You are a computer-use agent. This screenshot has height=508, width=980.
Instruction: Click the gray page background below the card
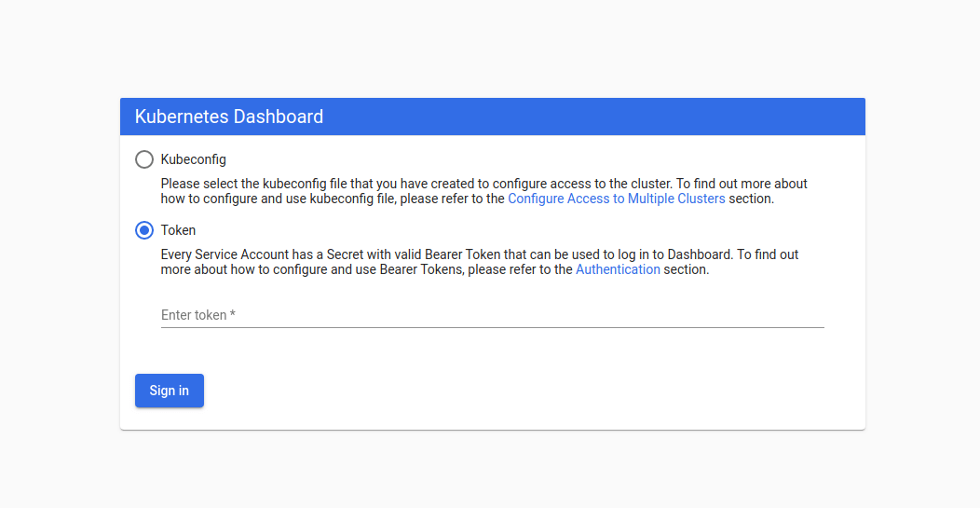tap(490, 471)
